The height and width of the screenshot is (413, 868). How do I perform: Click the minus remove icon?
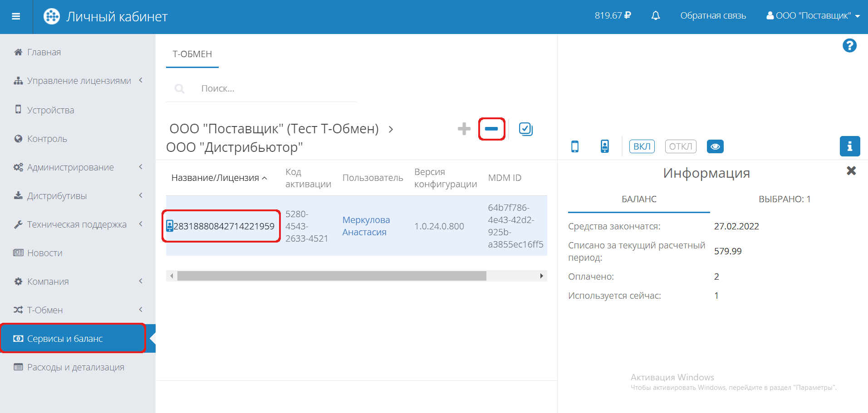(x=491, y=129)
